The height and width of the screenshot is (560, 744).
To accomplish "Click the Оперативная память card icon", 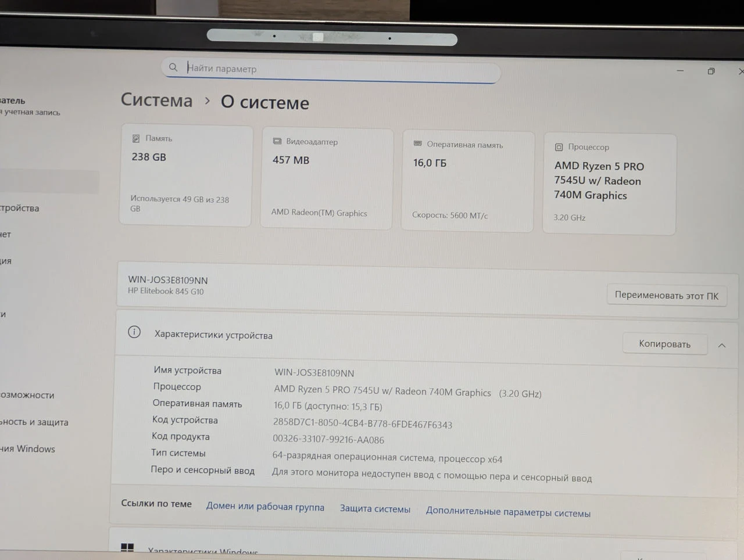I will click(x=417, y=143).
